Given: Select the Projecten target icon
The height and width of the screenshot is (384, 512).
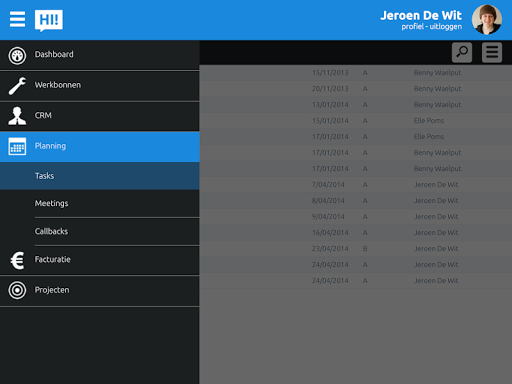Looking at the screenshot, I should pyautogui.click(x=17, y=290).
